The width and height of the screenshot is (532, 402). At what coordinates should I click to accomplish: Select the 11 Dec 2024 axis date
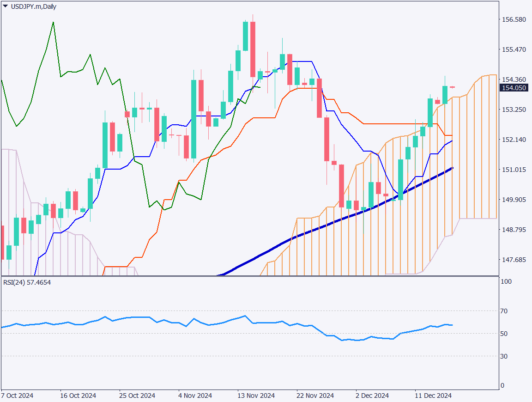434,396
